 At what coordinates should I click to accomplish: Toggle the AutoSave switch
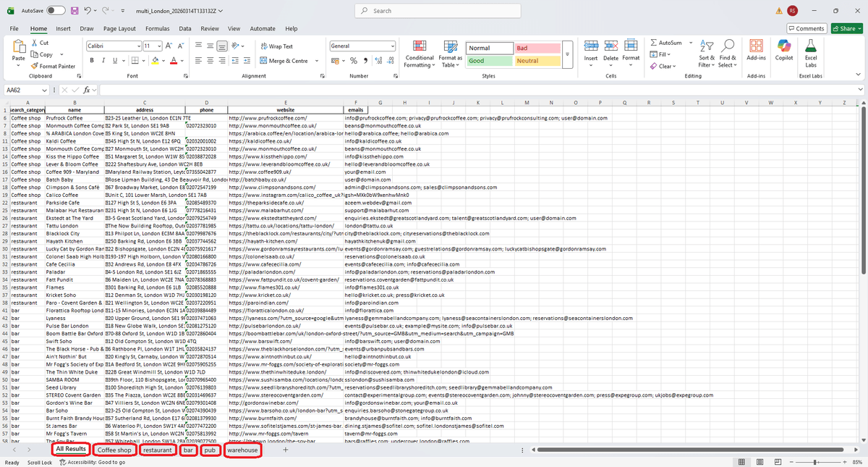pyautogui.click(x=56, y=11)
